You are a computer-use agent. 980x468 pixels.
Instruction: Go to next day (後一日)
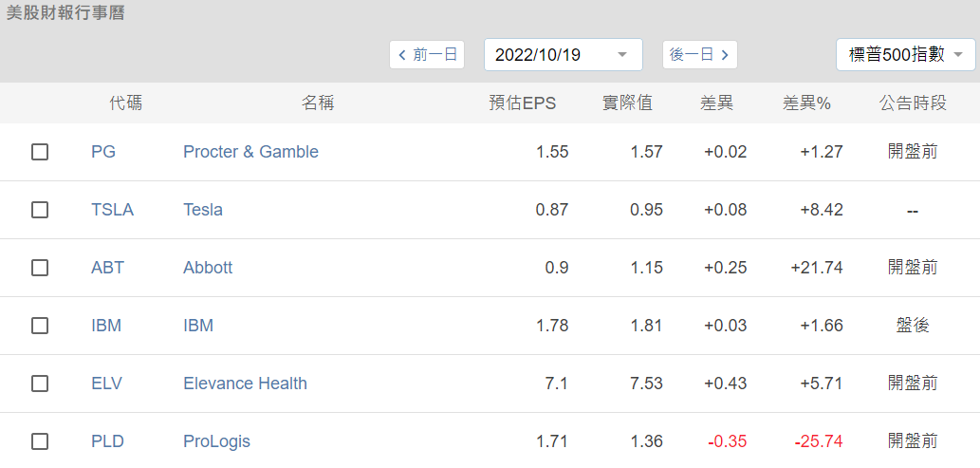(x=699, y=55)
